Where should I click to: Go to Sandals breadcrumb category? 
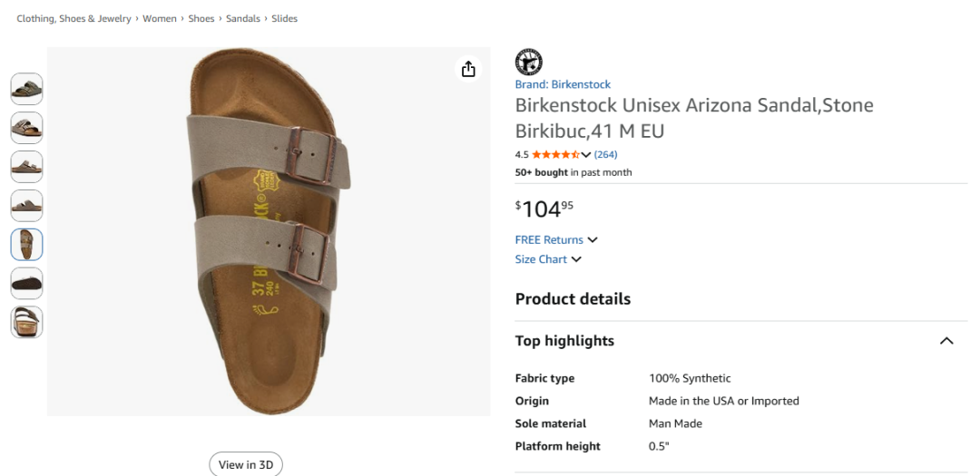click(243, 19)
